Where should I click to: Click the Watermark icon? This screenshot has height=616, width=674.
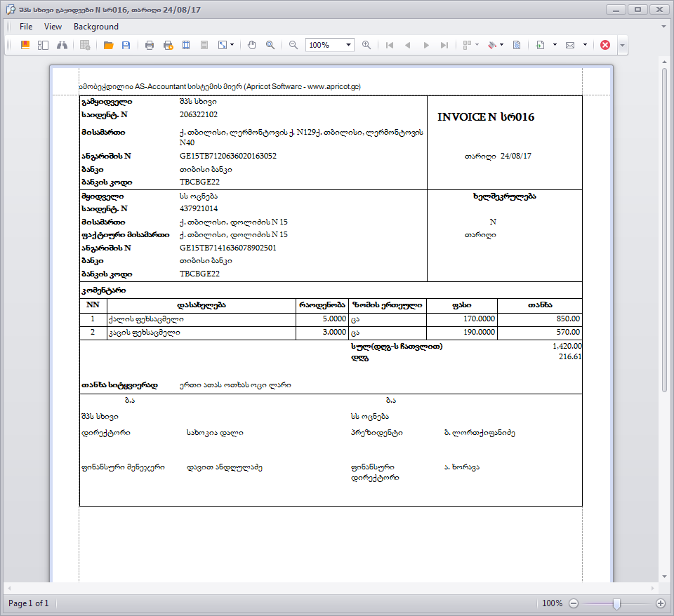[517, 45]
